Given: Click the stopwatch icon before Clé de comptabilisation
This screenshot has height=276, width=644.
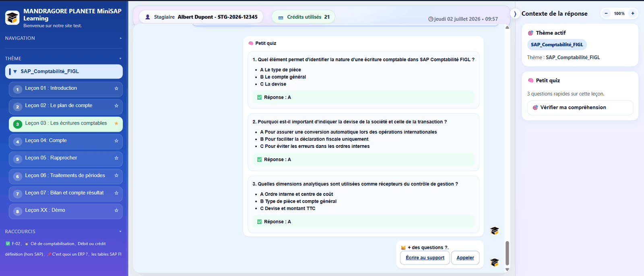Looking at the screenshot, I should [x=27, y=244].
